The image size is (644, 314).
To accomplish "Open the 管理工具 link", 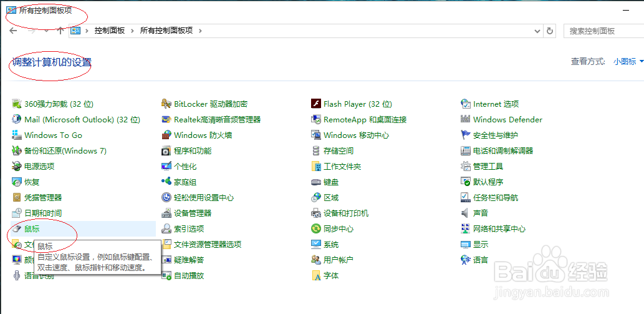I will (x=488, y=167).
